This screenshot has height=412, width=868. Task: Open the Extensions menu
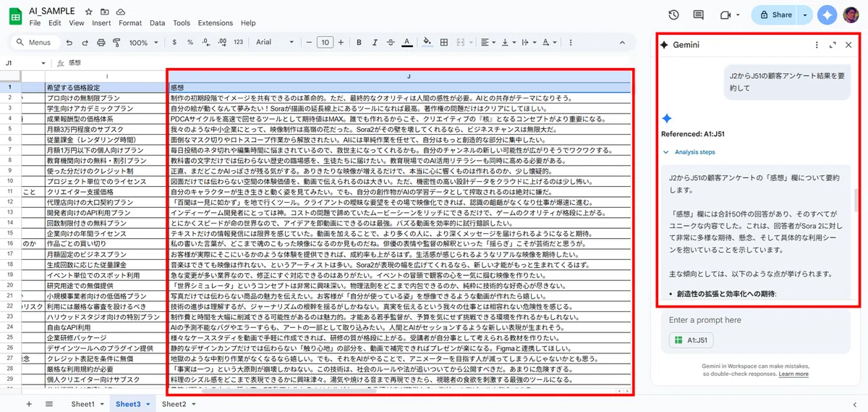[x=216, y=23]
